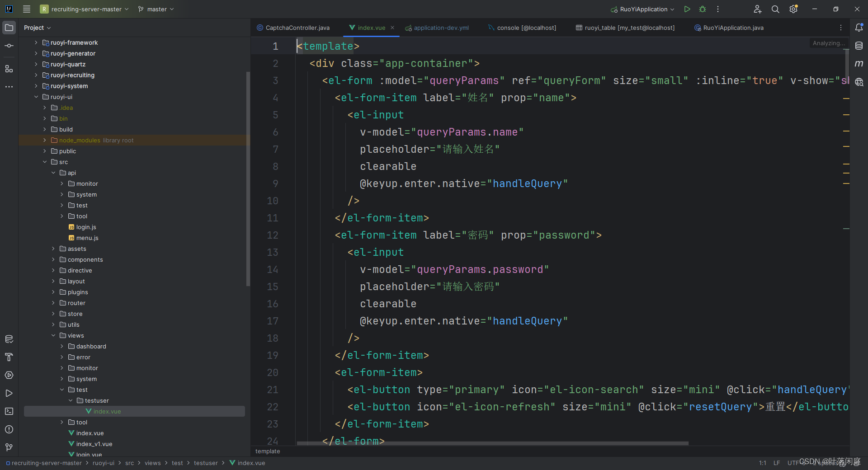
Task: Open the Project tool window icon
Action: [x=9, y=28]
